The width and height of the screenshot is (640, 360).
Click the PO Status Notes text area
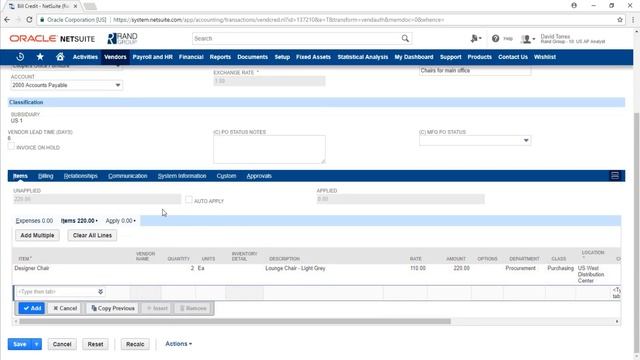(269, 149)
